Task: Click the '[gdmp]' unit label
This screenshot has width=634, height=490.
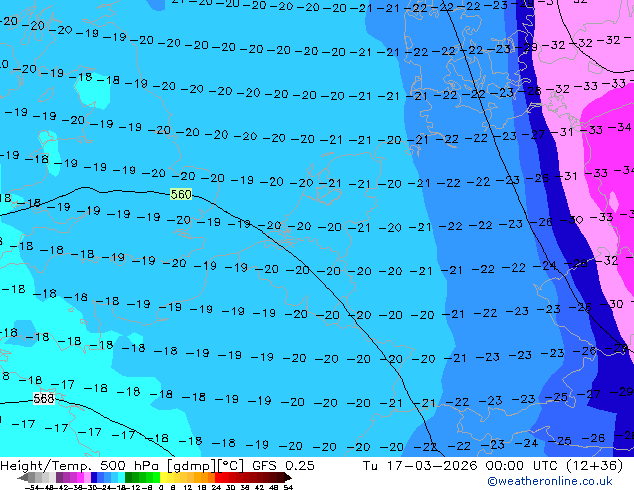Action: 191,466
